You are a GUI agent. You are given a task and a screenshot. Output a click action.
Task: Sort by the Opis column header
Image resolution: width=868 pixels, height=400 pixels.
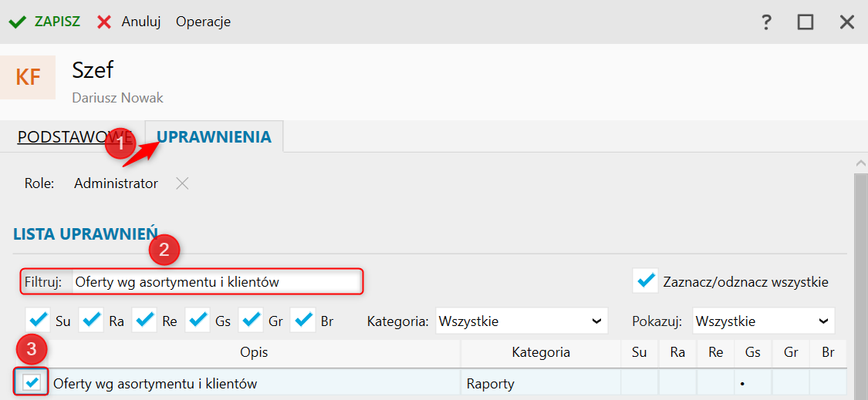(x=254, y=353)
